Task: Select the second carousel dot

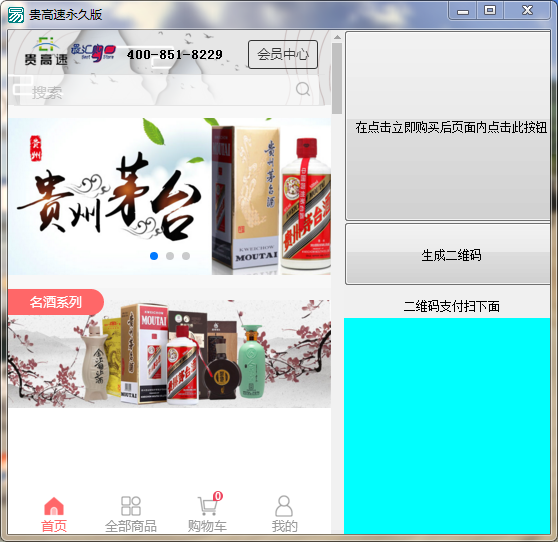Action: pyautogui.click(x=170, y=256)
